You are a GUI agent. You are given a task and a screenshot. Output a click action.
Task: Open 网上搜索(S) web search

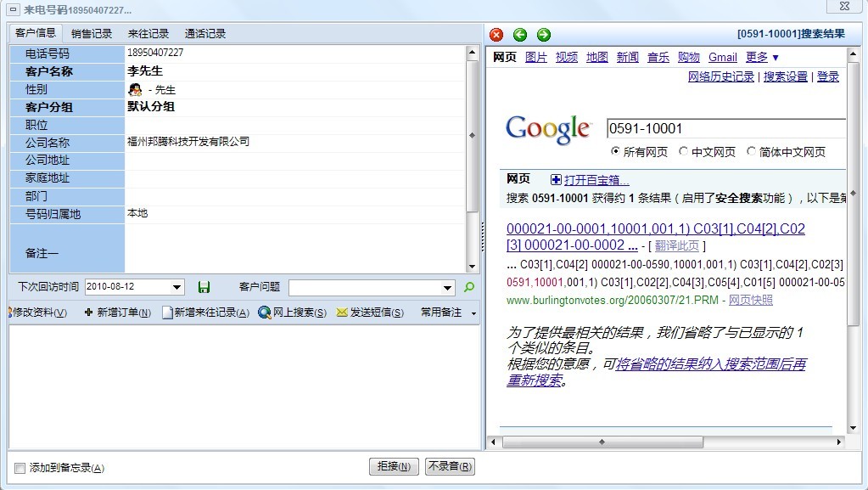click(292, 313)
